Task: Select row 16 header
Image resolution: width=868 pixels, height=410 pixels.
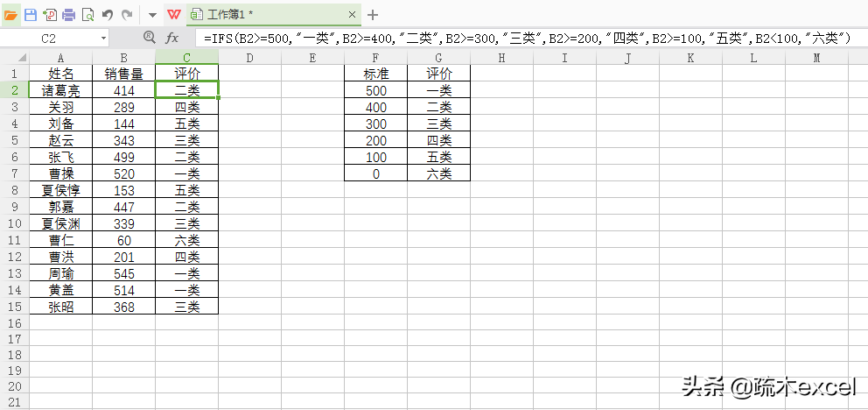Action: pos(14,323)
